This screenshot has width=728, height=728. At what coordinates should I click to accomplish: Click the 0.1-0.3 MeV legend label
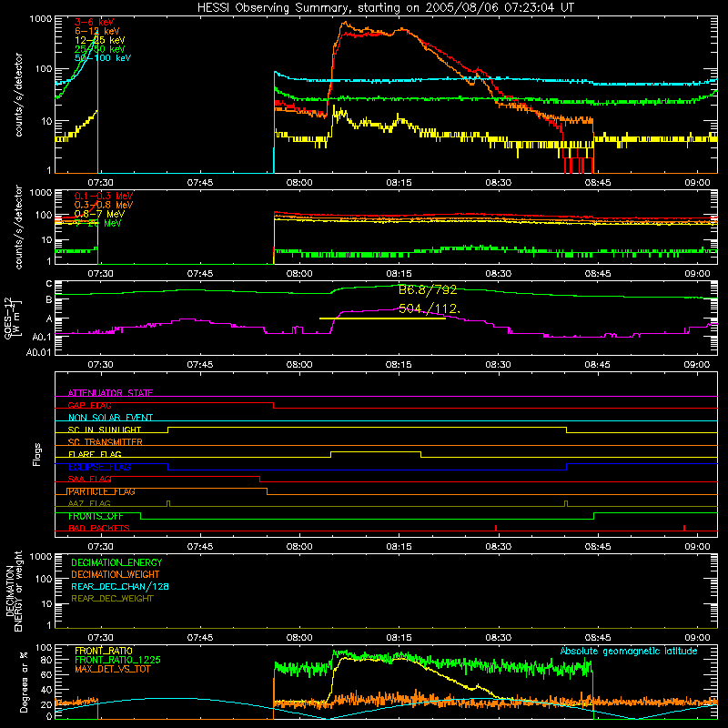[x=104, y=196]
